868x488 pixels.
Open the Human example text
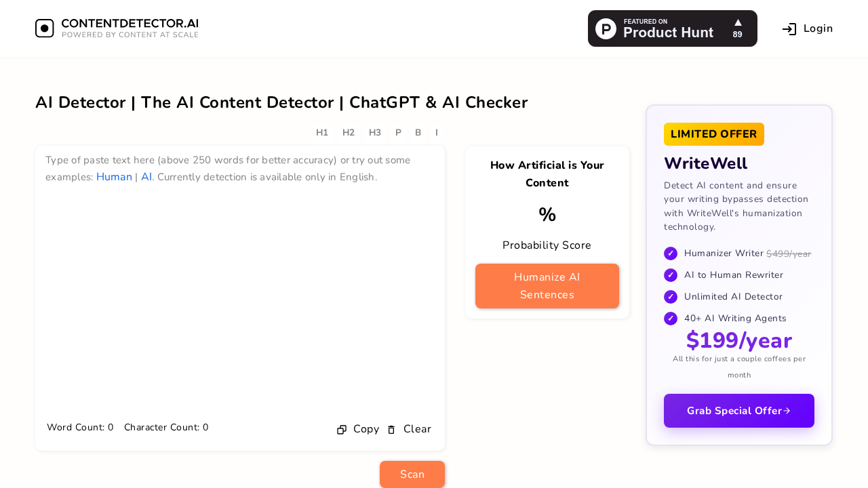(114, 177)
